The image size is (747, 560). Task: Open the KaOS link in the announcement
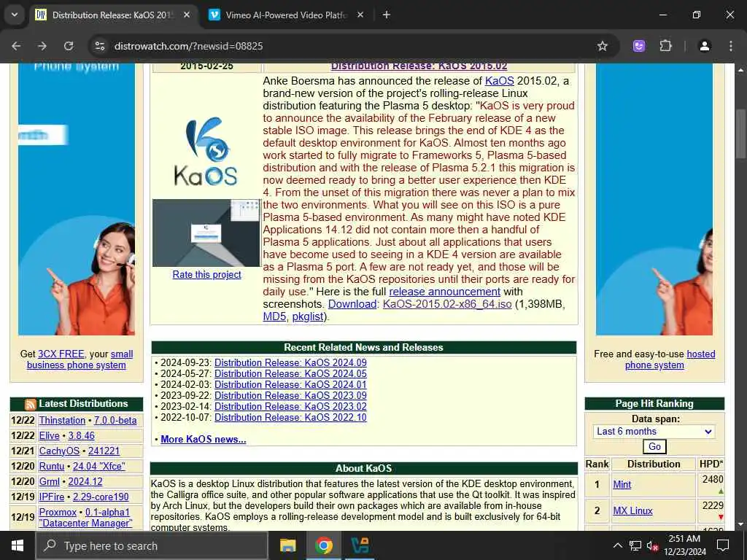click(x=499, y=81)
